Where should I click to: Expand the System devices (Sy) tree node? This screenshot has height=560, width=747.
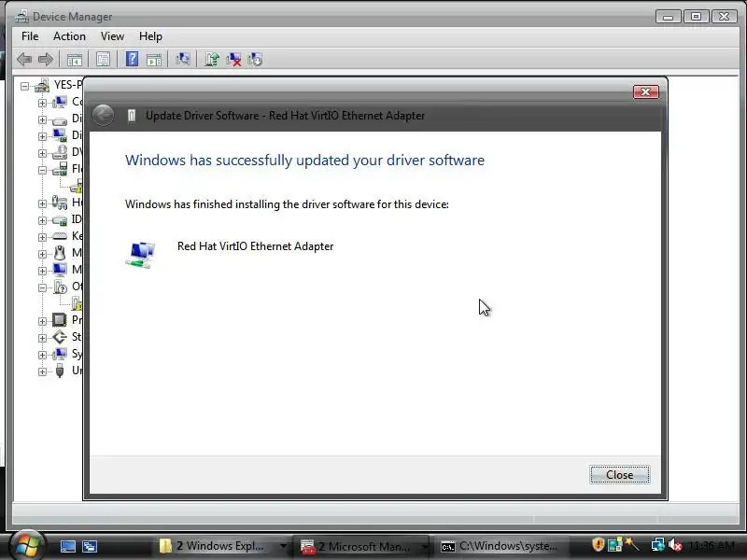pos(42,355)
